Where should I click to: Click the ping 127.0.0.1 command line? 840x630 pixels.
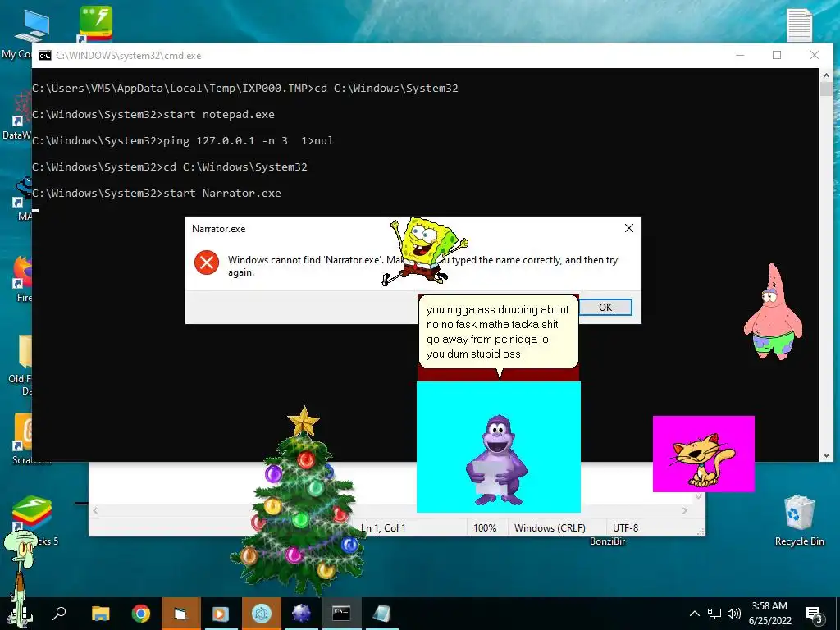coord(183,141)
